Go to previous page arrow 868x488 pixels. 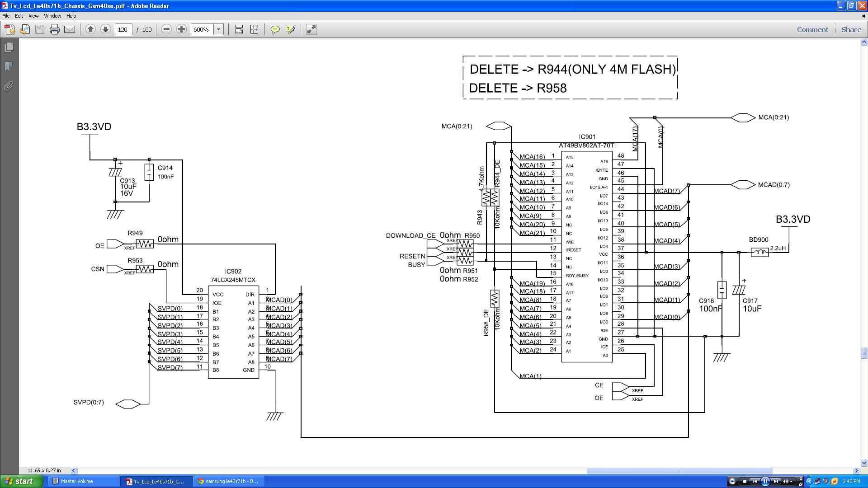point(90,29)
